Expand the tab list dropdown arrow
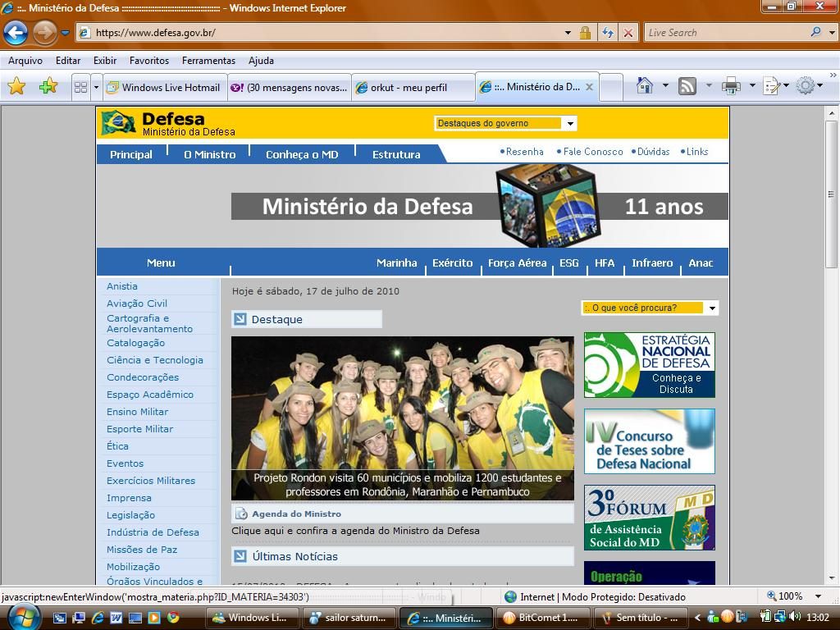This screenshot has width=840, height=630. (97, 87)
